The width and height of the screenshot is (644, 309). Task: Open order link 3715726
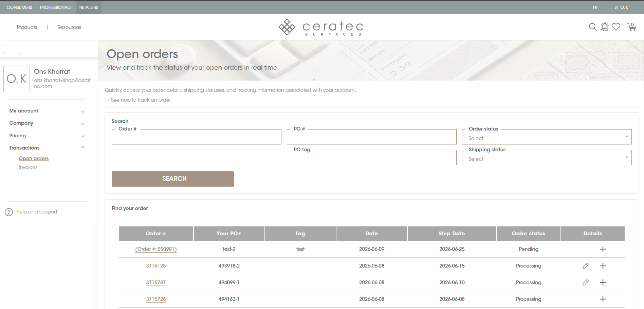[156, 299]
